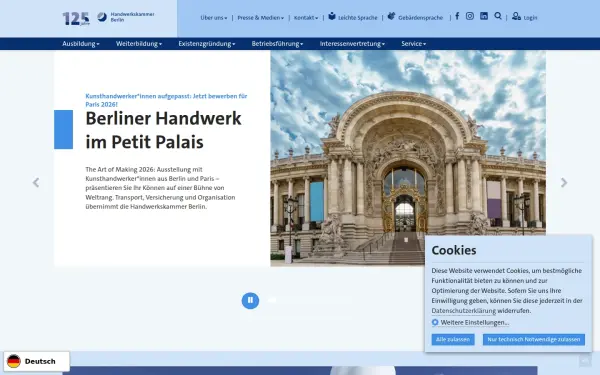Click the Login link text
The height and width of the screenshot is (375, 600).
coord(530,18)
